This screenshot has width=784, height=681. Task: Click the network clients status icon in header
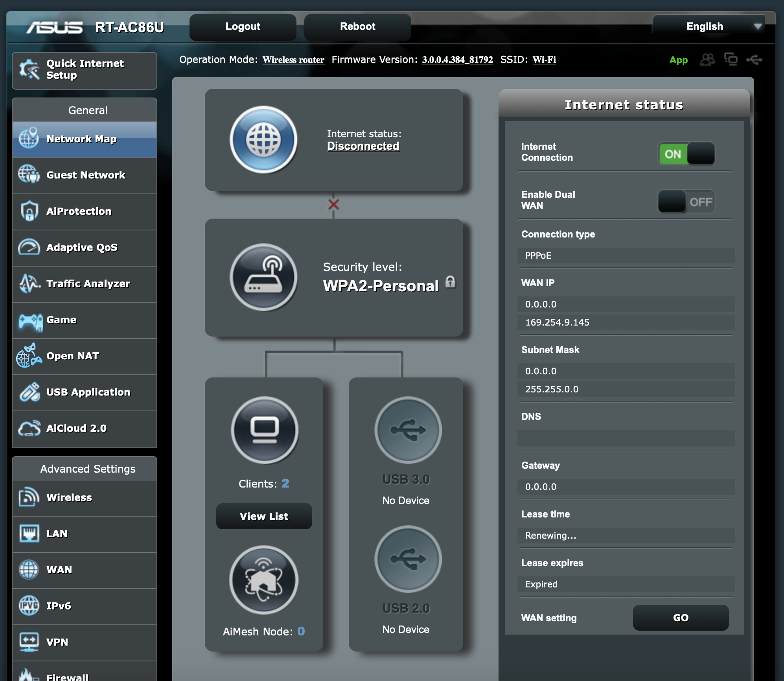click(x=731, y=59)
